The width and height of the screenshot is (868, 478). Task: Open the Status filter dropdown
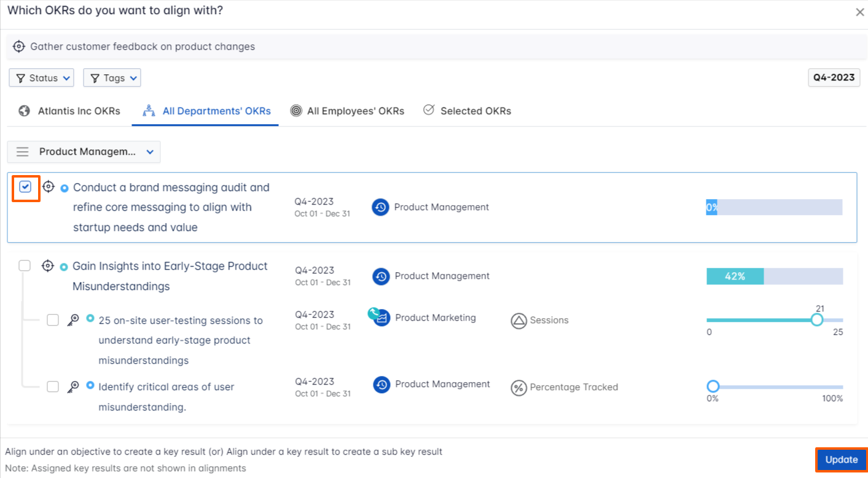[x=42, y=78]
